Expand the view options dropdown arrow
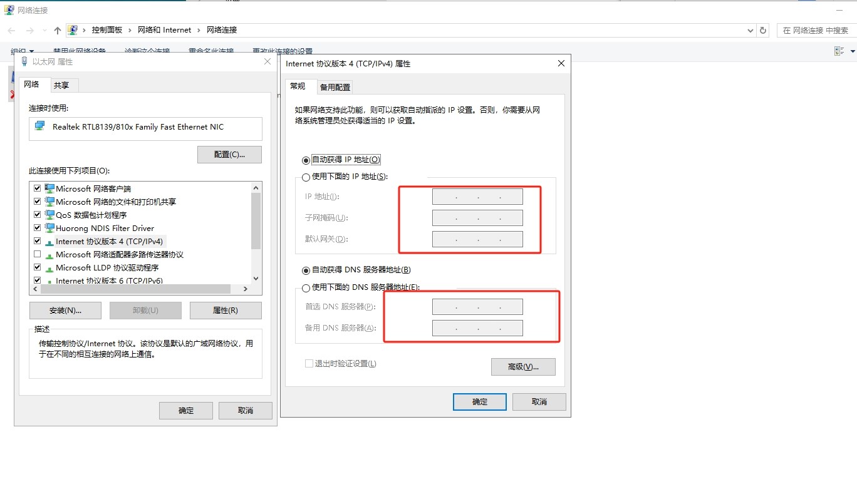857x504 pixels. point(851,51)
